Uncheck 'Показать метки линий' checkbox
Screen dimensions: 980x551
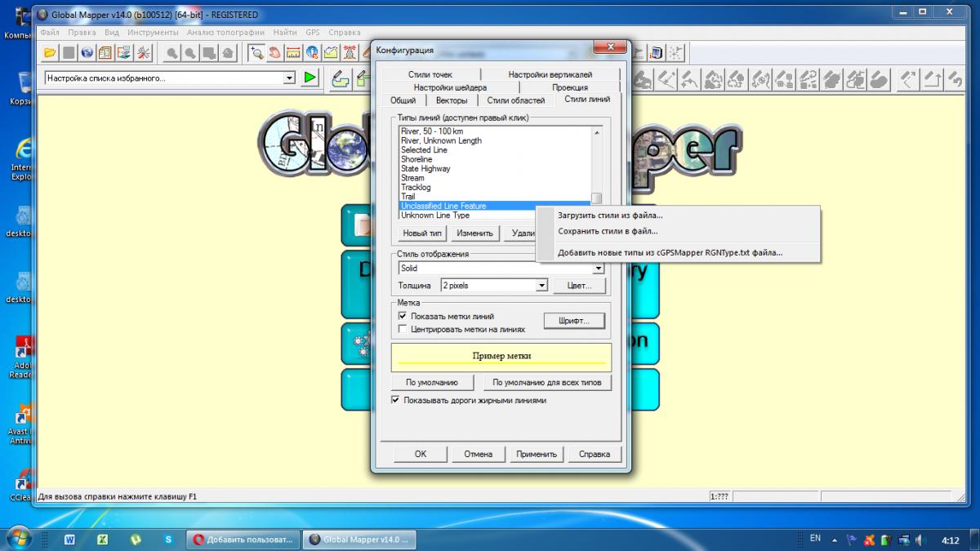(402, 316)
